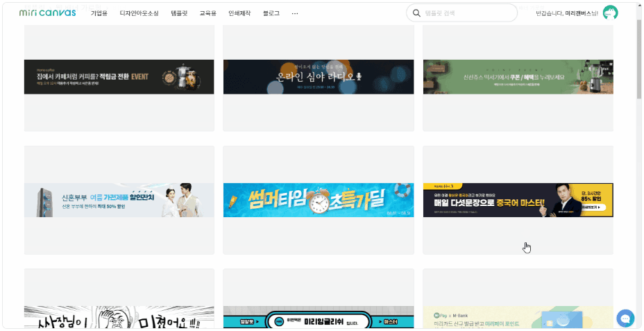The height and width of the screenshot is (331, 644).
Task: Open the chat support bubble
Action: tap(625, 318)
